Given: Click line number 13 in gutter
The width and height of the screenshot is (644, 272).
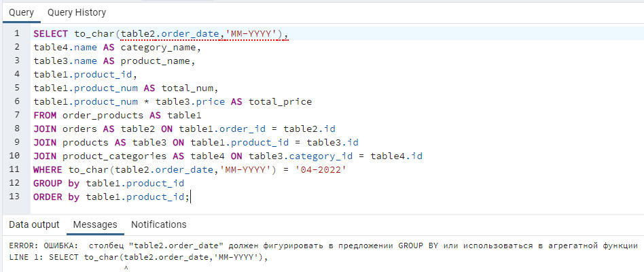Looking at the screenshot, I should tap(14, 197).
